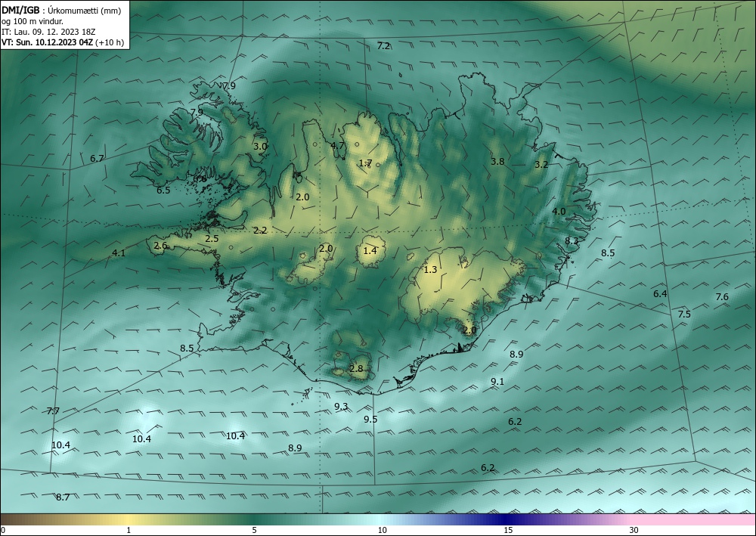Viewport: 756px width, 536px height.
Task: Click the 'DMI/IGB : Úrkomumætti (mm)' title text
Action: (x=61, y=11)
